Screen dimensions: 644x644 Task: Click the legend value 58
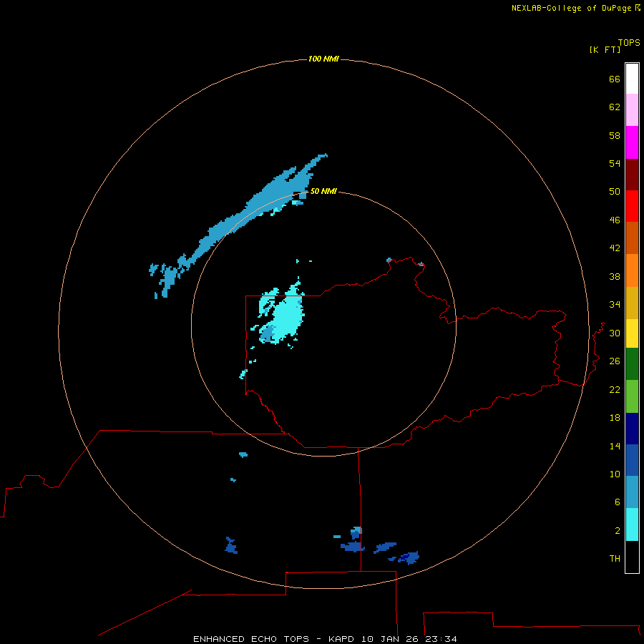pos(615,135)
